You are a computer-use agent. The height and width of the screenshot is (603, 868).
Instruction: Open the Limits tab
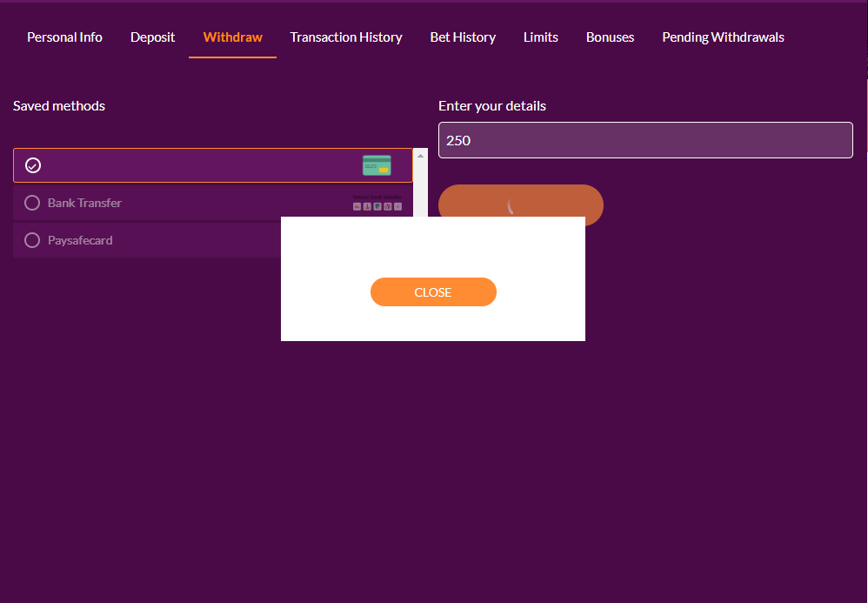[x=541, y=37]
